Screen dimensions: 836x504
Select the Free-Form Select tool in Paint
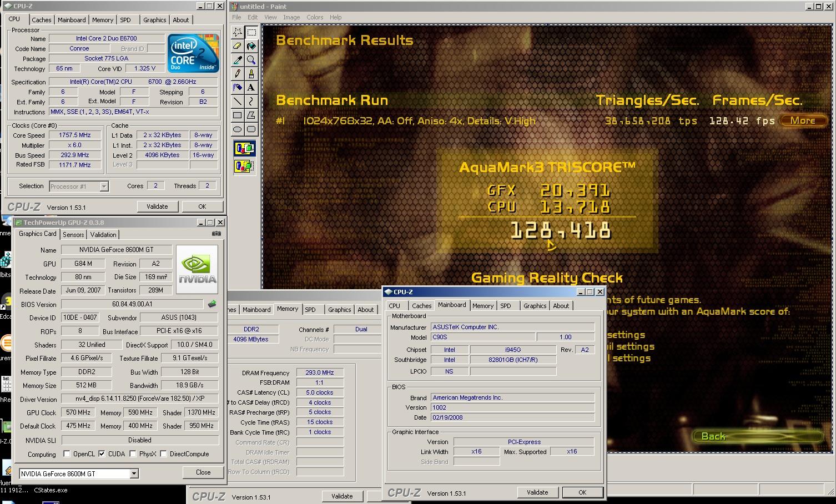(x=238, y=32)
